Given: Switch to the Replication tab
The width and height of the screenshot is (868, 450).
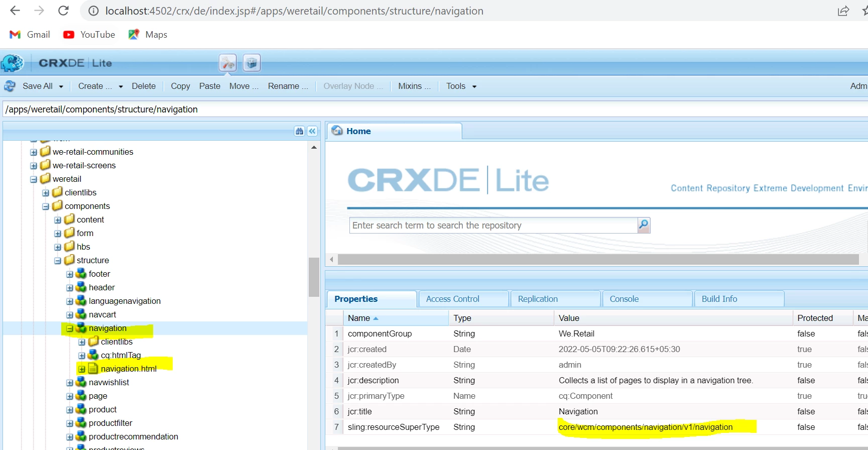Looking at the screenshot, I should [556, 299].
